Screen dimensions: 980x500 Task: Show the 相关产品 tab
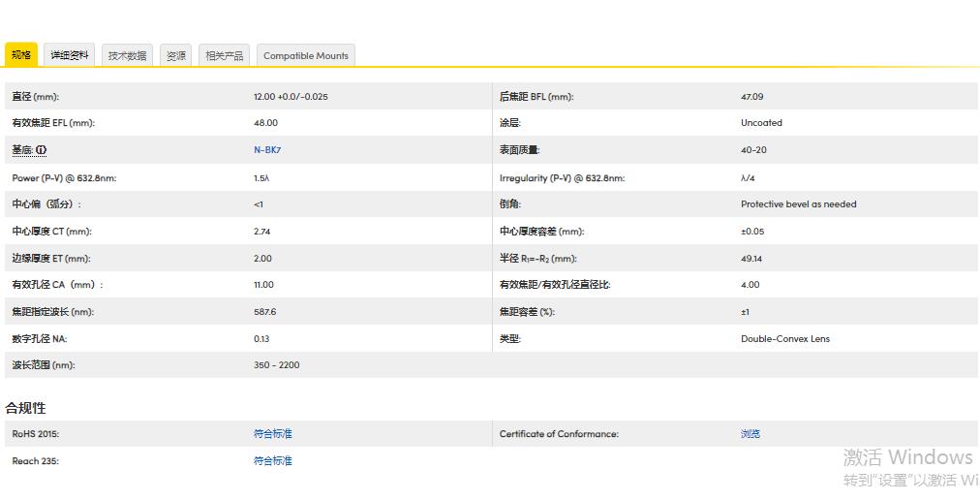(224, 56)
